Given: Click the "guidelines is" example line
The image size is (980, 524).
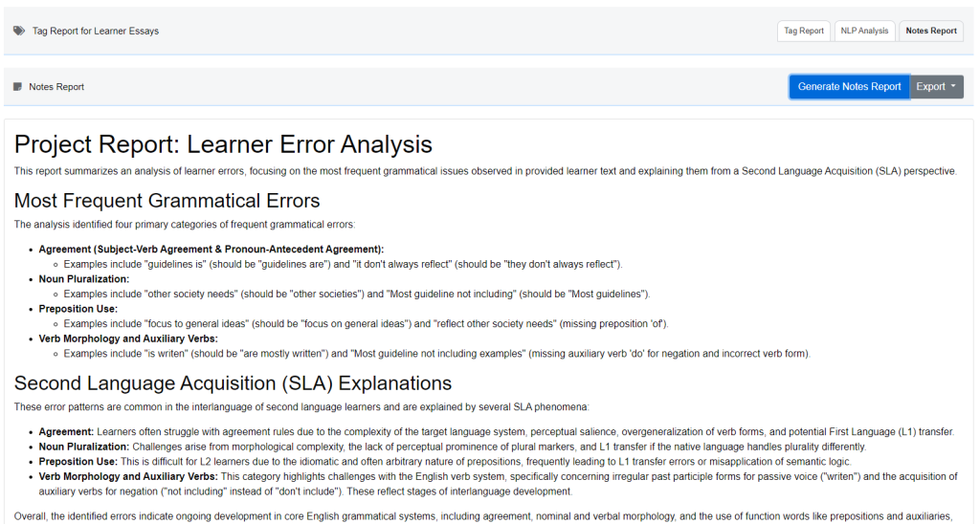Looking at the screenshot, I should 343,264.
